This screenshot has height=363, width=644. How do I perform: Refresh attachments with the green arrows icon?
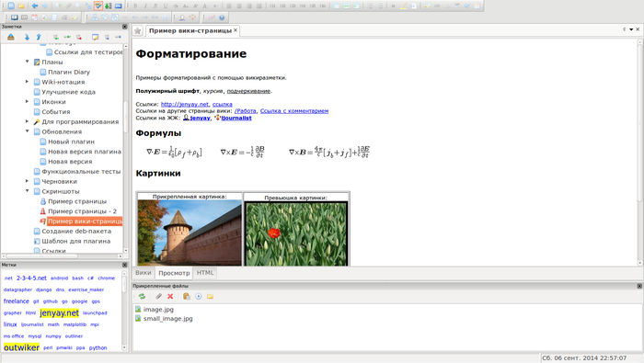coord(142,296)
